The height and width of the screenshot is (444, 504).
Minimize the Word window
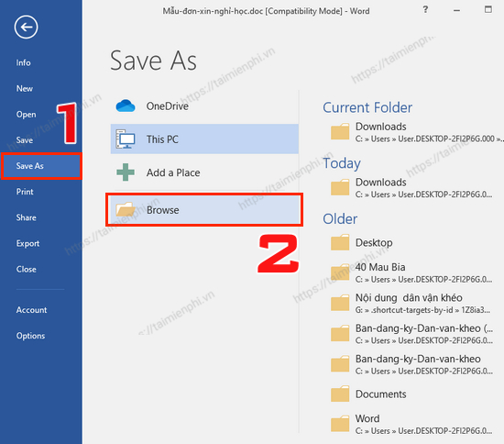click(x=456, y=11)
